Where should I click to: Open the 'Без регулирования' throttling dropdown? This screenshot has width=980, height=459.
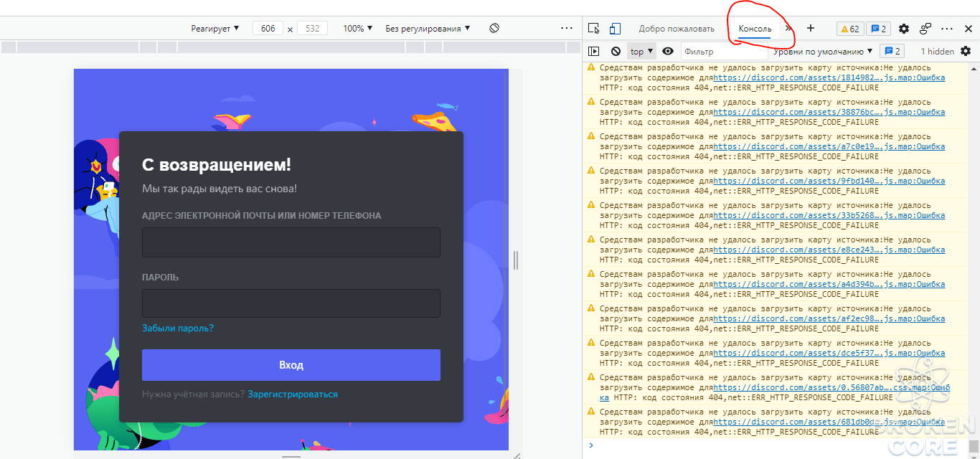point(428,29)
